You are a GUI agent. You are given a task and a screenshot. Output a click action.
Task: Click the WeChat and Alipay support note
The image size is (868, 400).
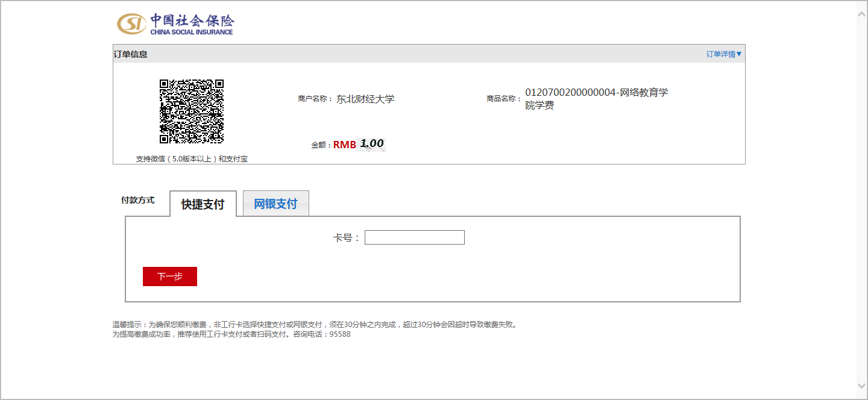(191, 158)
